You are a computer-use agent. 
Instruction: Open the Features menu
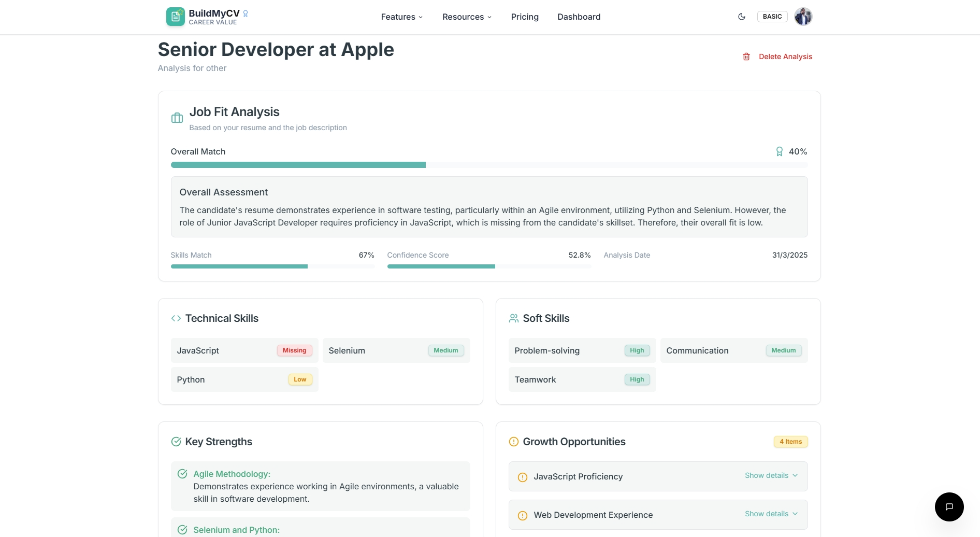click(x=402, y=17)
